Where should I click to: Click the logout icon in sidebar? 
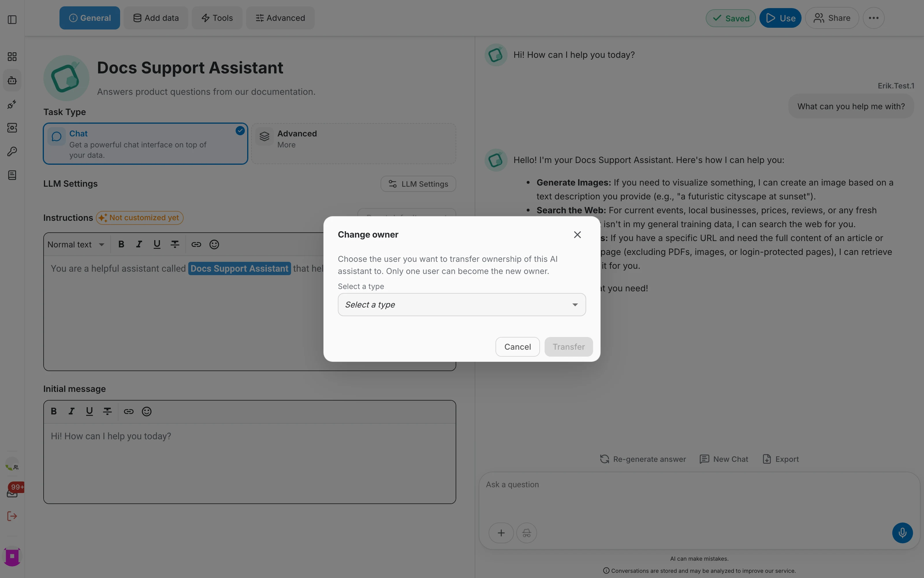coord(12,516)
